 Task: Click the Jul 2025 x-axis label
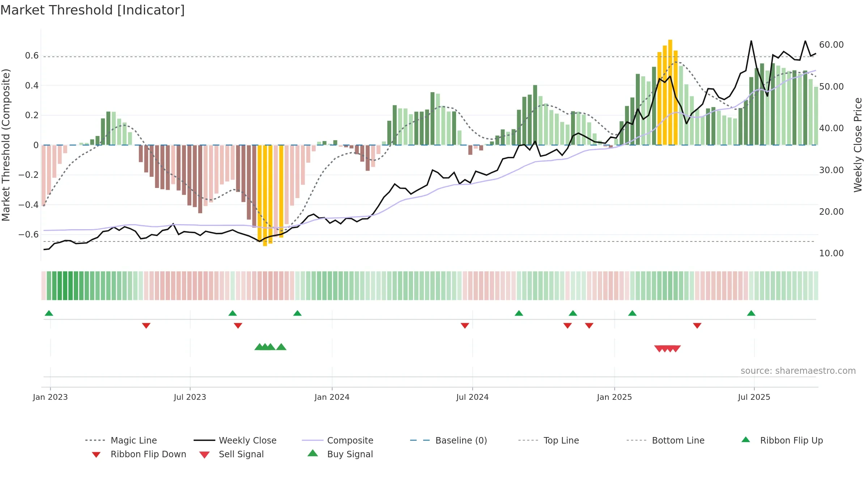754,397
